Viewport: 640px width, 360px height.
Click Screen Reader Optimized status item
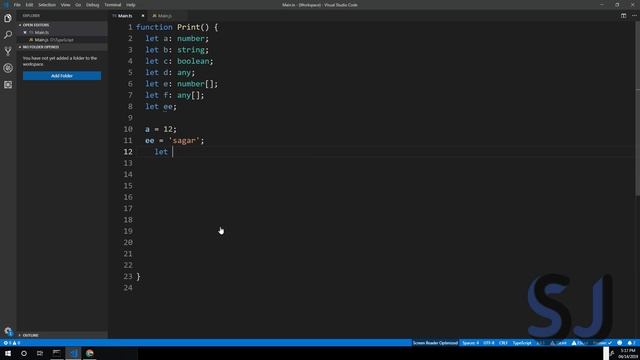tap(435, 343)
